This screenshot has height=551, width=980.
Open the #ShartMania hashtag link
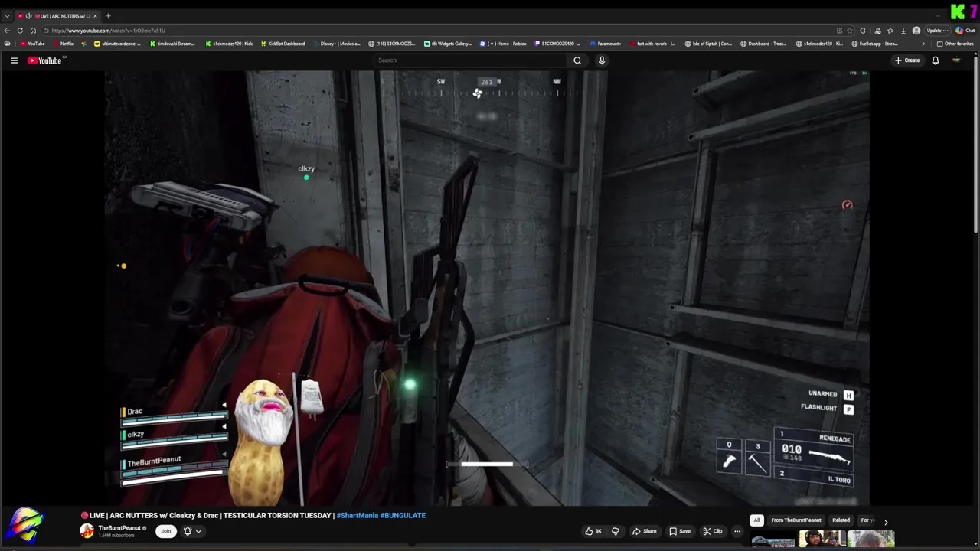pyautogui.click(x=357, y=516)
